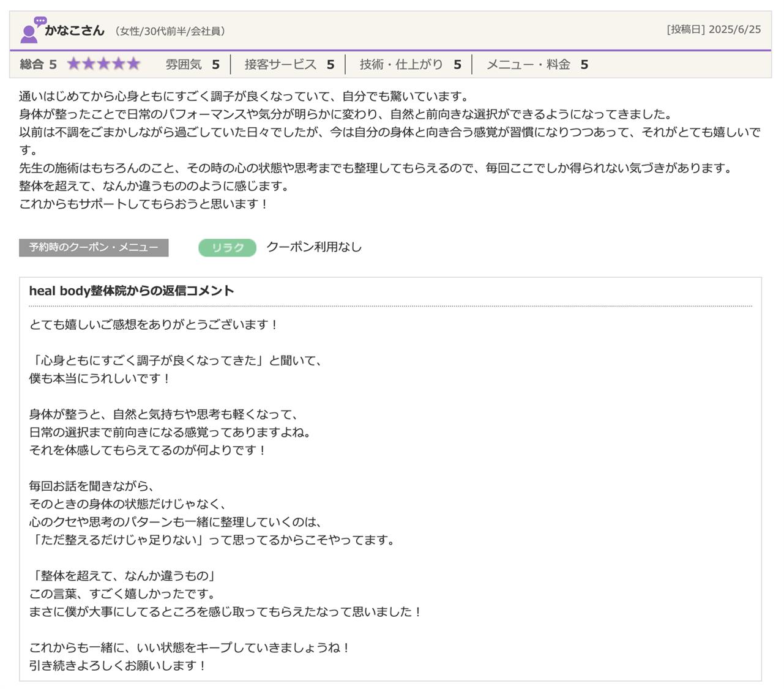Click the review line これからもサポートしてもらおうと思います！
This screenshot has width=784, height=689.
click(144, 204)
